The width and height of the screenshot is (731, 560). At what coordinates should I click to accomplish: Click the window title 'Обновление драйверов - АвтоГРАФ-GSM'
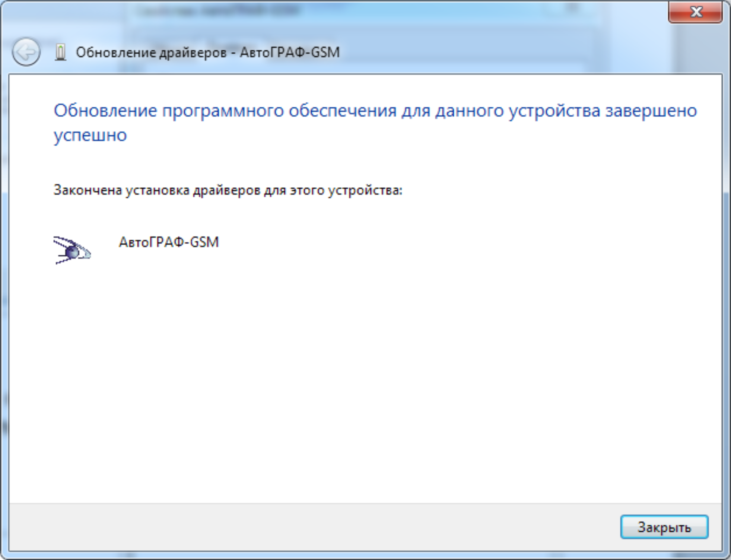click(208, 52)
